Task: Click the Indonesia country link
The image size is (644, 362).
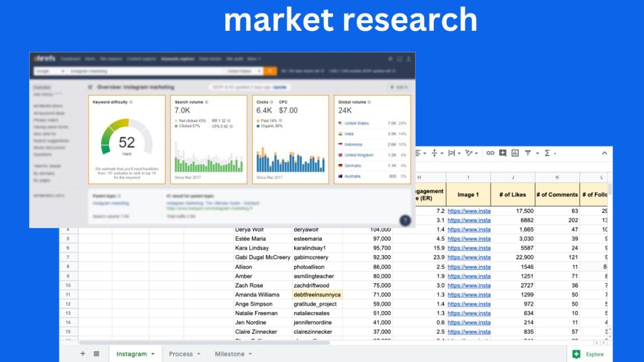Action: (353, 144)
